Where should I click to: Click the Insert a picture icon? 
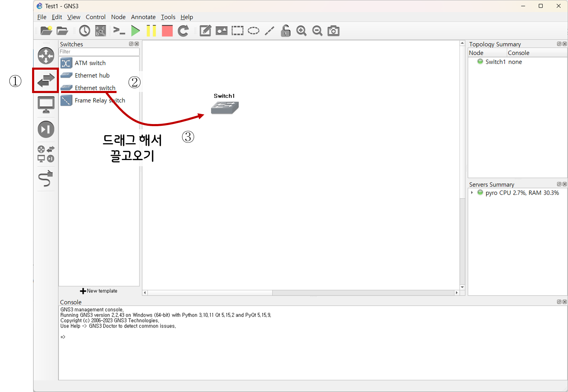tap(221, 31)
